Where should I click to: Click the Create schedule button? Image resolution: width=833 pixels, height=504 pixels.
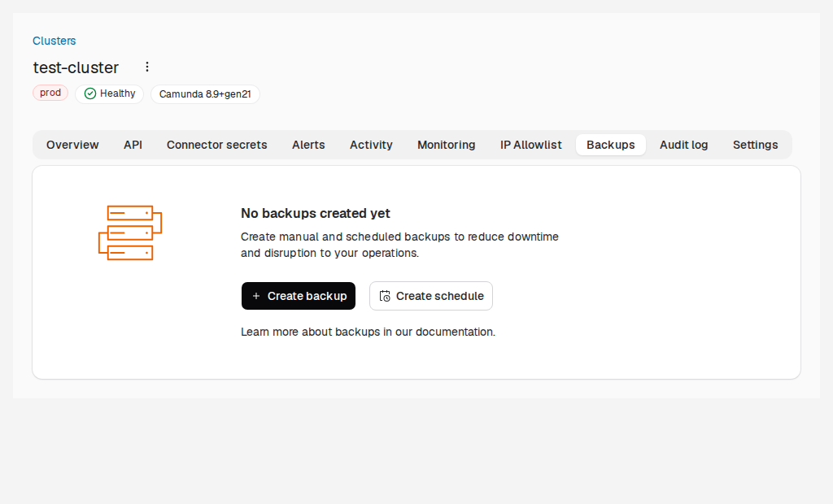431,296
